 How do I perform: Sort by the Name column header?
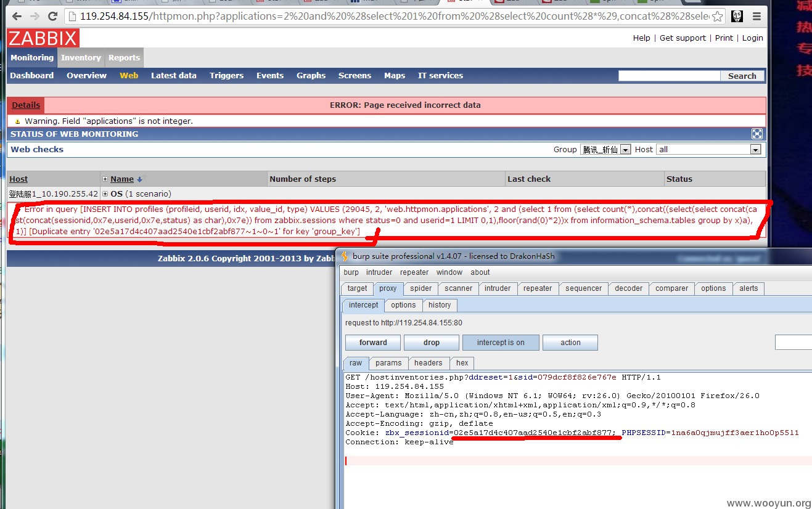[122, 179]
